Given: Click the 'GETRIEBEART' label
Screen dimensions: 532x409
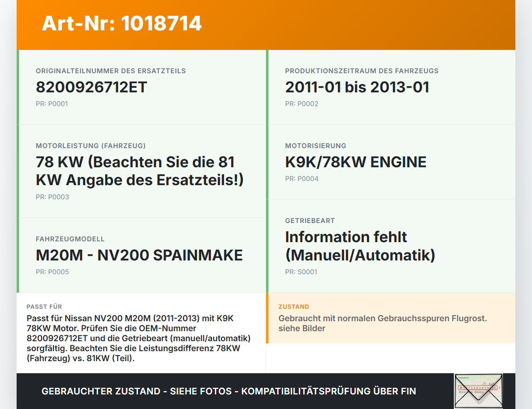Looking at the screenshot, I should (310, 221).
